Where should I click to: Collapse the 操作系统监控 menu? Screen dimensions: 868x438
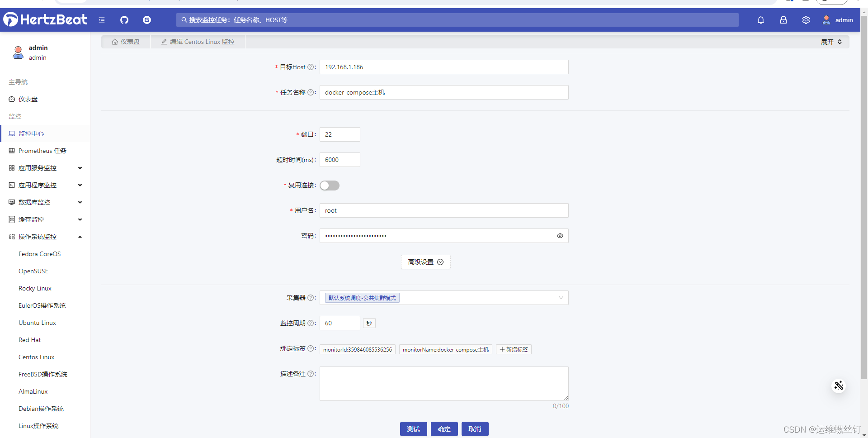45,237
